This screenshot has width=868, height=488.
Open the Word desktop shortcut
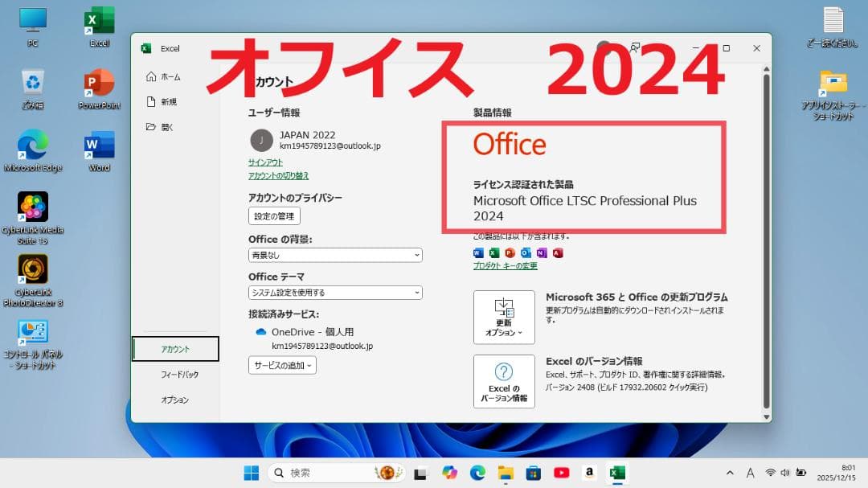pyautogui.click(x=99, y=150)
